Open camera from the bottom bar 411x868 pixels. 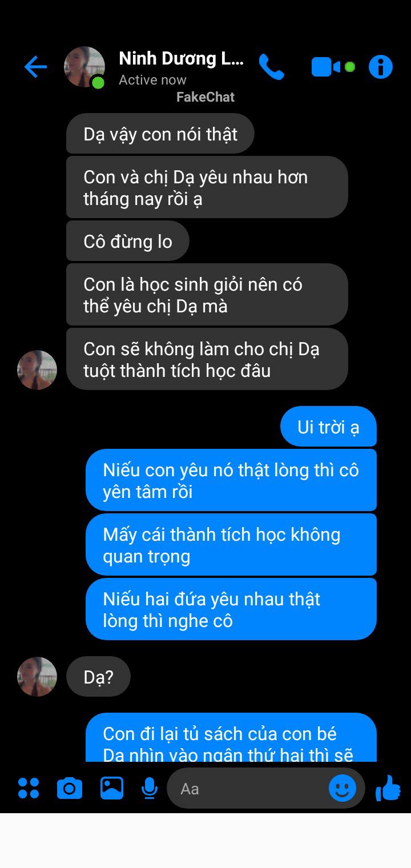click(70, 789)
